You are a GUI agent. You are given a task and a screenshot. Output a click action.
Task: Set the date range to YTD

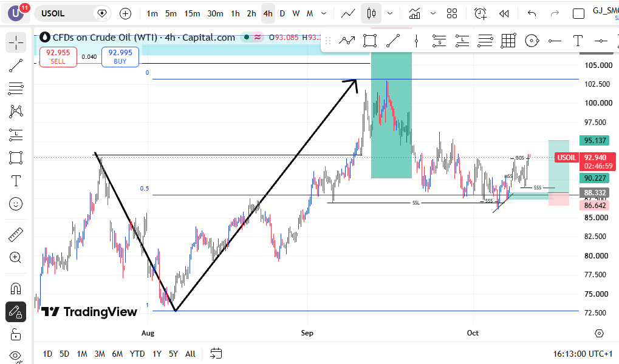click(x=137, y=354)
